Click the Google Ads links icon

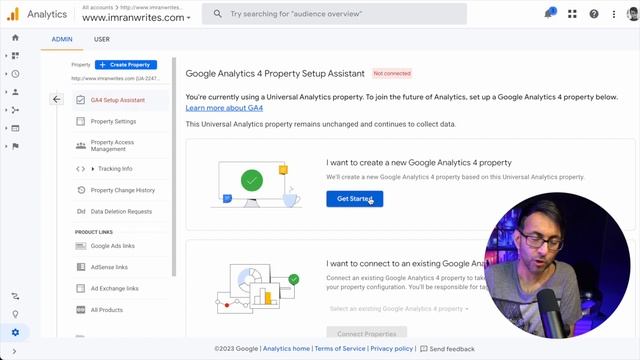tap(81, 246)
